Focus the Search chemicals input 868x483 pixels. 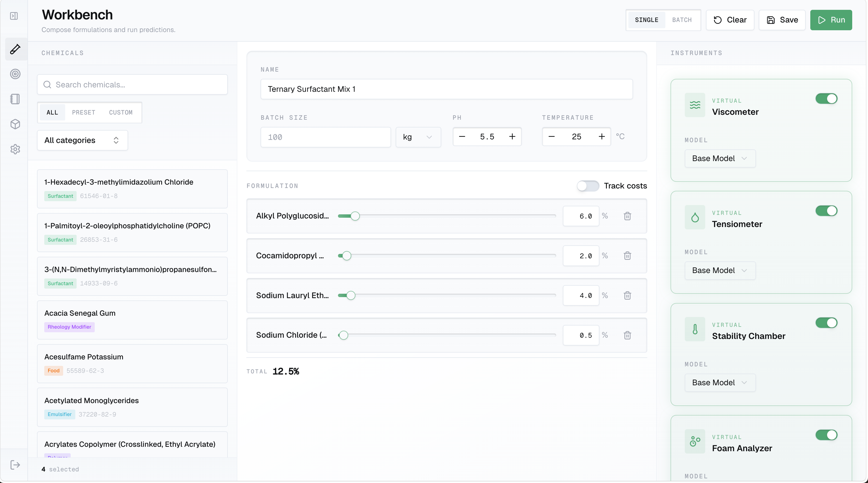pyautogui.click(x=132, y=85)
